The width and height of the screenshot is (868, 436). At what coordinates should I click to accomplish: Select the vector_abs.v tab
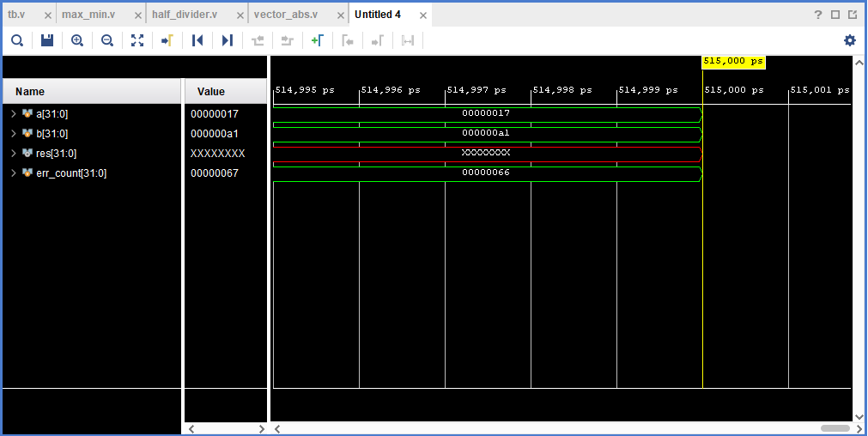point(285,15)
